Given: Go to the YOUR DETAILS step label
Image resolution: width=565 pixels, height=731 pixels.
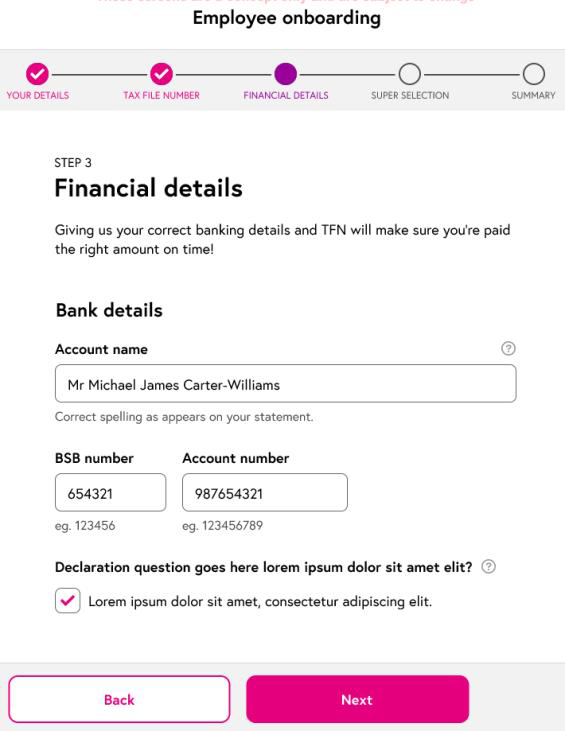Looking at the screenshot, I should tap(38, 95).
